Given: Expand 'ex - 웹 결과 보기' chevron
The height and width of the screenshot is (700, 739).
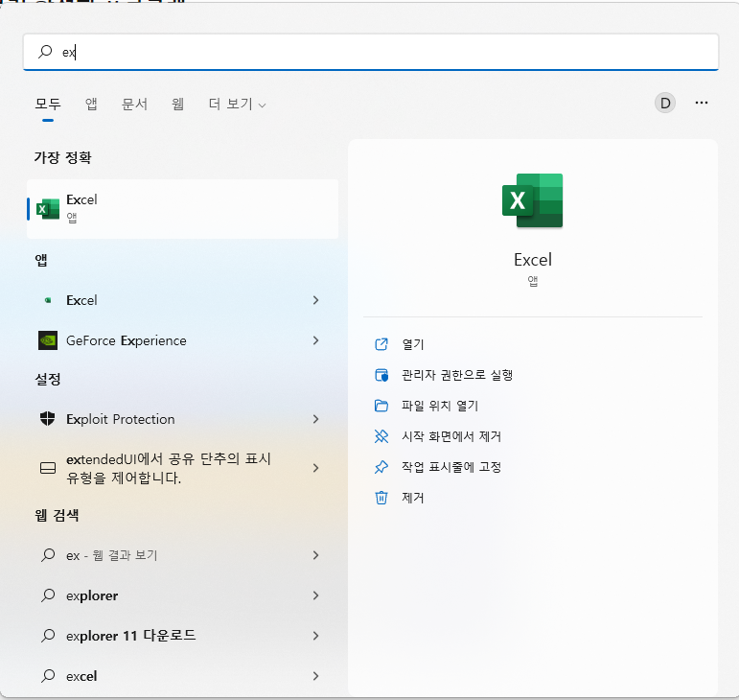Looking at the screenshot, I should pyautogui.click(x=315, y=555).
